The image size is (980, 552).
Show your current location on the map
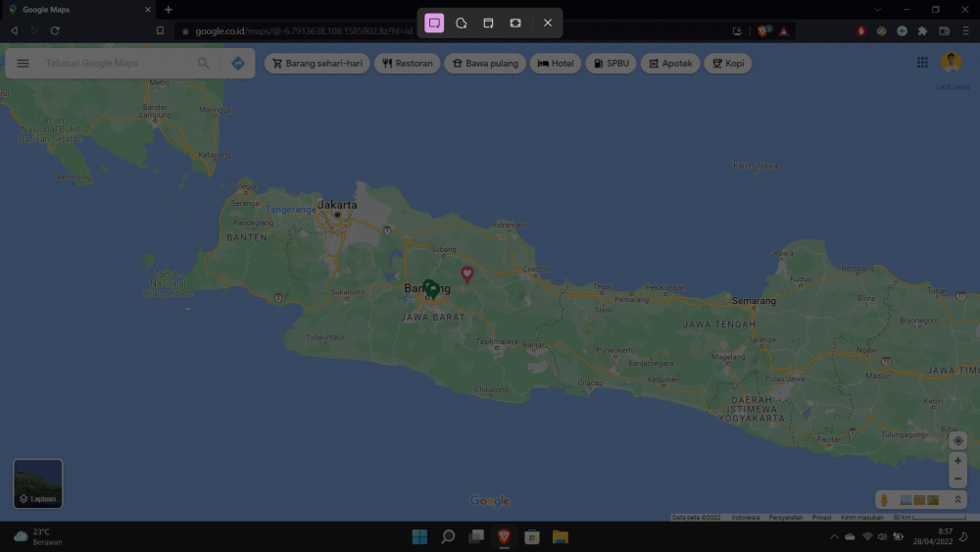pyautogui.click(x=958, y=441)
